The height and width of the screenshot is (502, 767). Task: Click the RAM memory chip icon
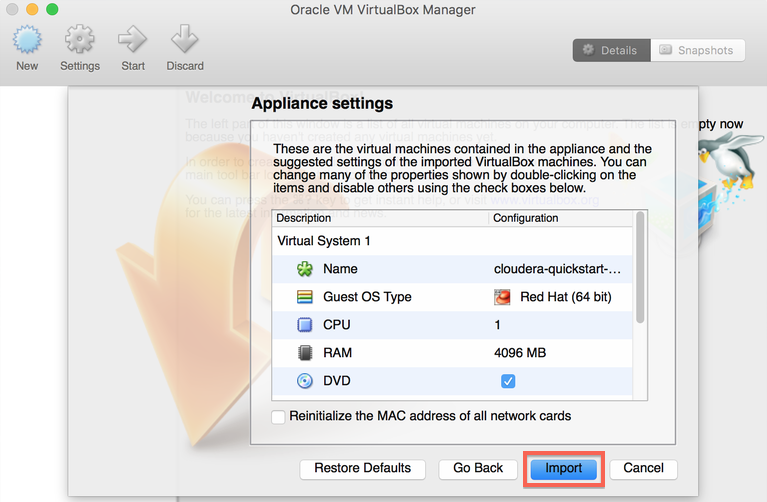pos(305,353)
